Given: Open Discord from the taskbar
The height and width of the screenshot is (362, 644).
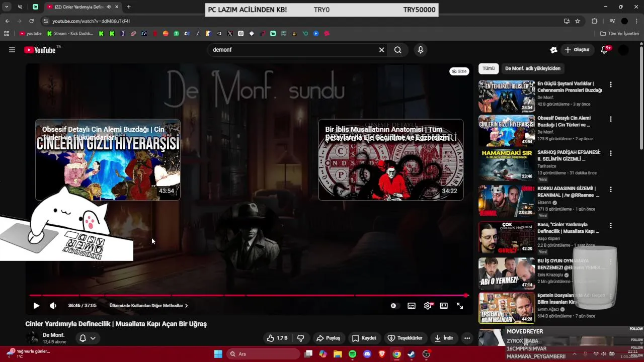Looking at the screenshot, I should [367, 354].
